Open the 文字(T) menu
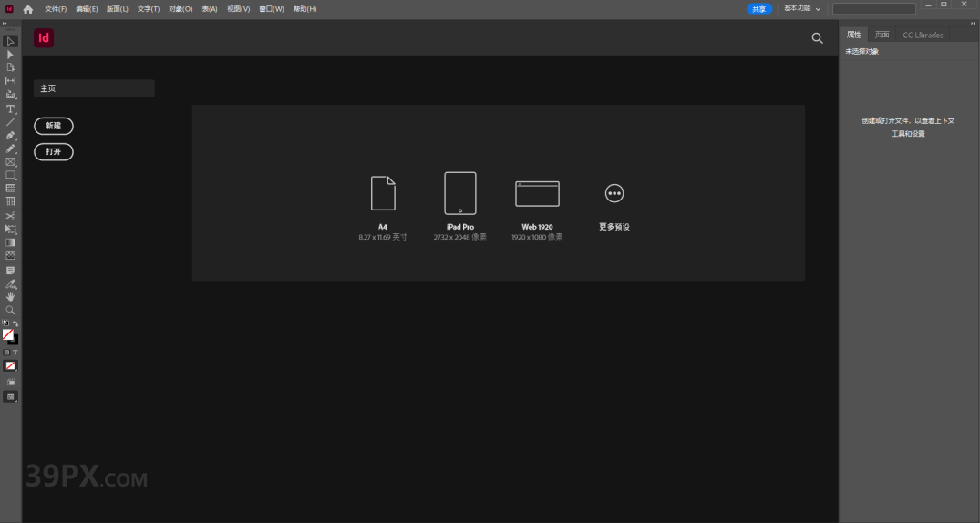This screenshot has height=523, width=980. click(149, 9)
